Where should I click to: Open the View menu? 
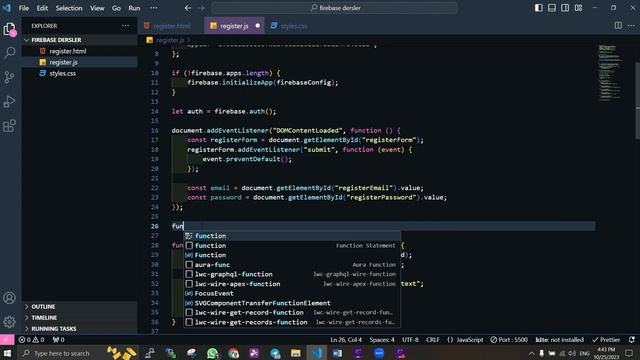click(97, 8)
